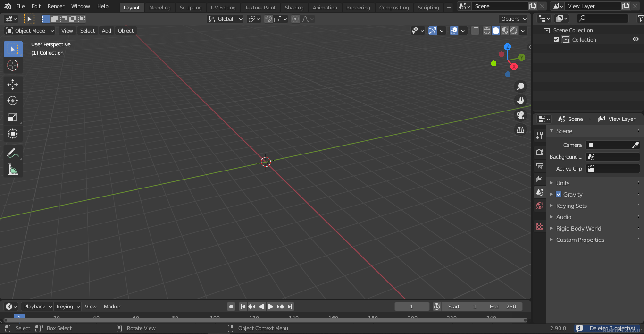
Task: Open the Options dropdown
Action: pyautogui.click(x=514, y=19)
